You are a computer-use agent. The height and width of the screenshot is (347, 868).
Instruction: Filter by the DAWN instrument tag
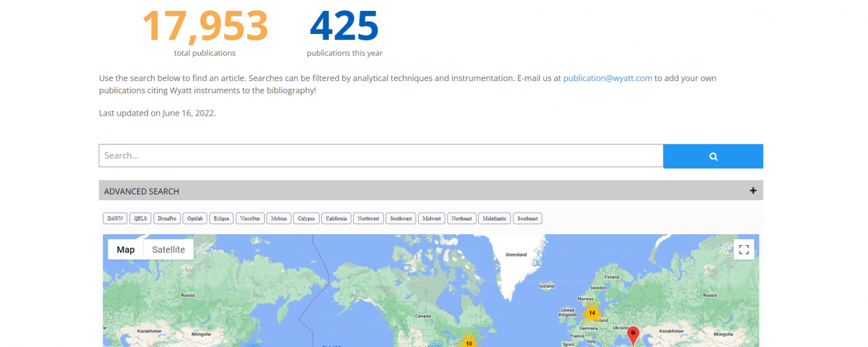115,218
